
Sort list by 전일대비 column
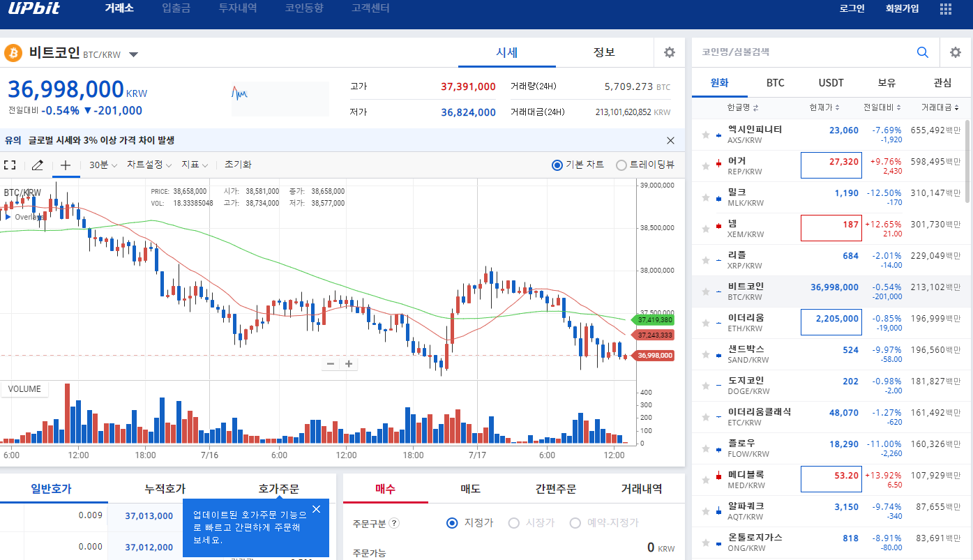[882, 107]
